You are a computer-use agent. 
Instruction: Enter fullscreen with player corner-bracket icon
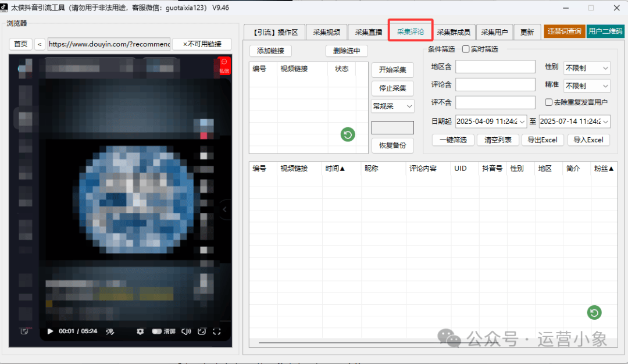pos(217,331)
